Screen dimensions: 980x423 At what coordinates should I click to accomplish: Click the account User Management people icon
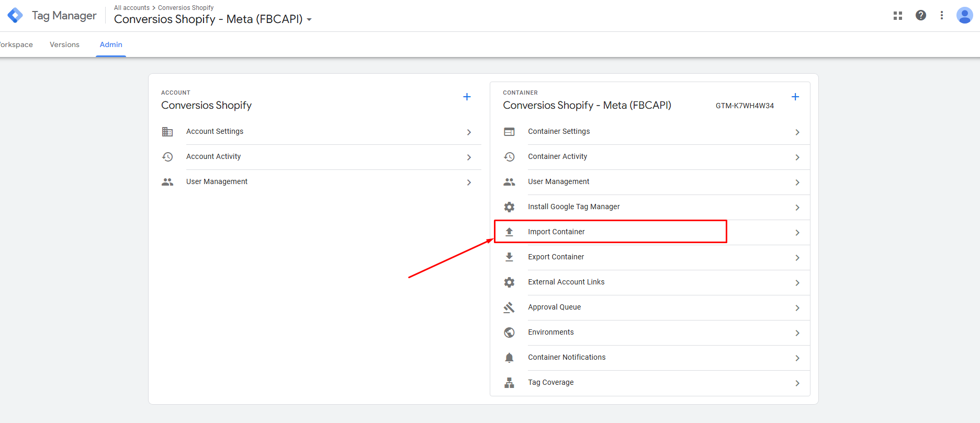[167, 182]
